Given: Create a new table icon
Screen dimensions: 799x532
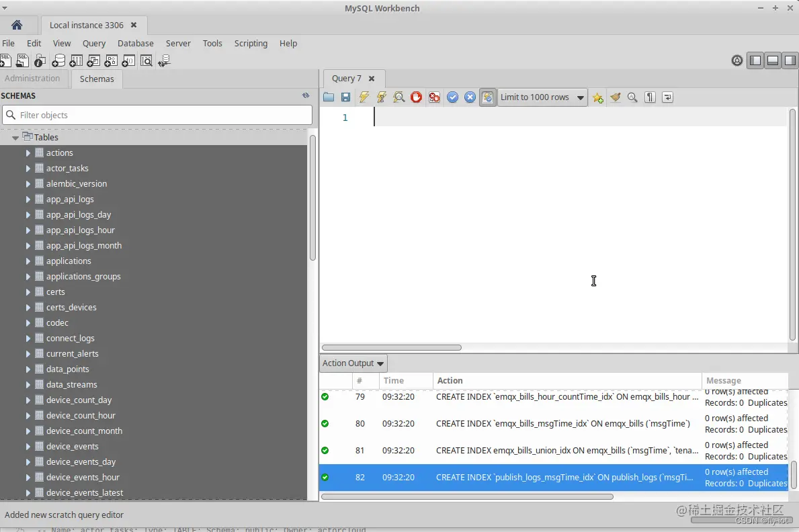Looking at the screenshot, I should 76,60.
